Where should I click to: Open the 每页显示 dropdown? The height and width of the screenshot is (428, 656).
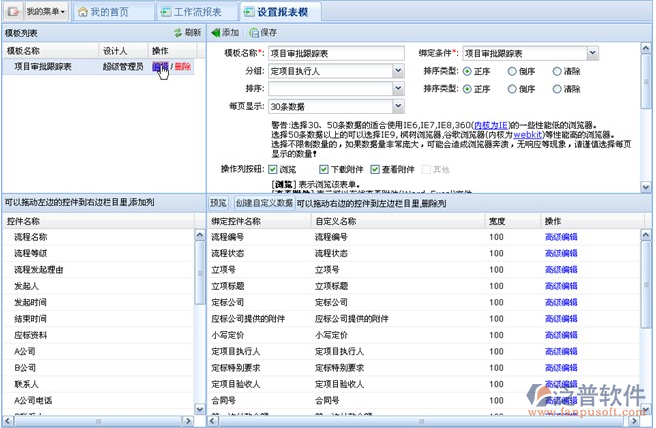pos(398,105)
